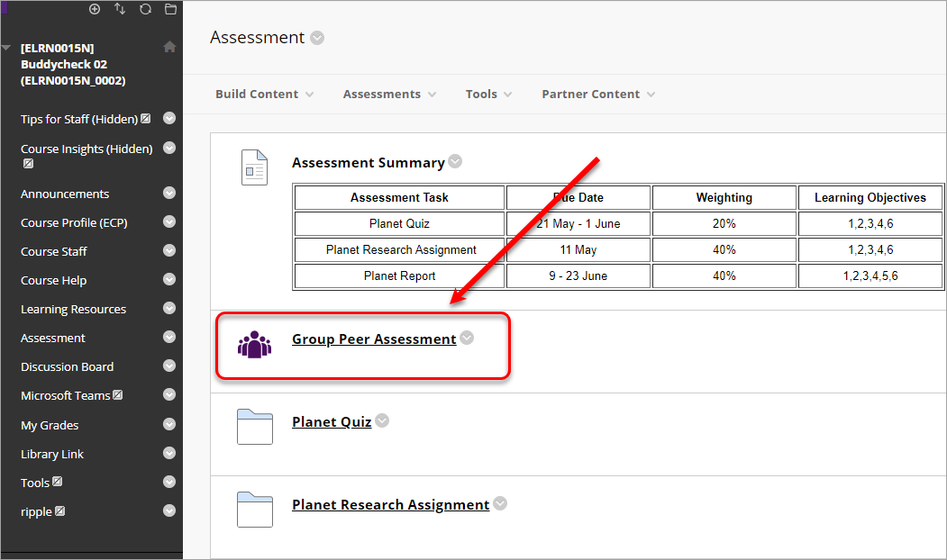Open options chevron beside Assessment page title
Screen dimensions: 947x560
(317, 38)
